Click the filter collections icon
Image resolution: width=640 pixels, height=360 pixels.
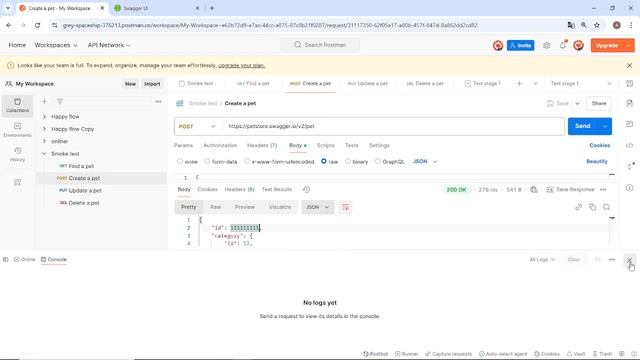click(60, 102)
